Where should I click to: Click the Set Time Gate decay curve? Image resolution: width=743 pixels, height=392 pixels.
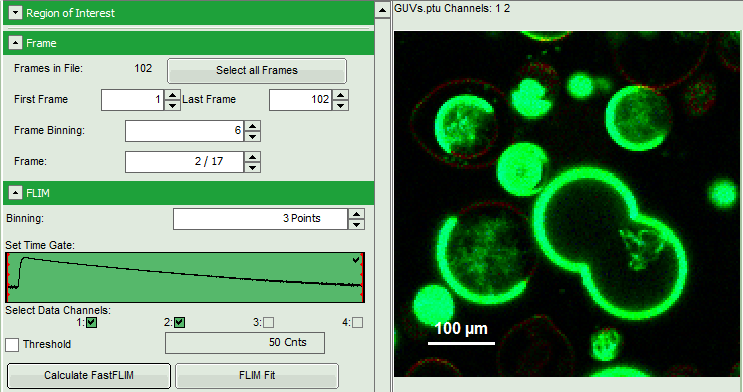(185, 277)
